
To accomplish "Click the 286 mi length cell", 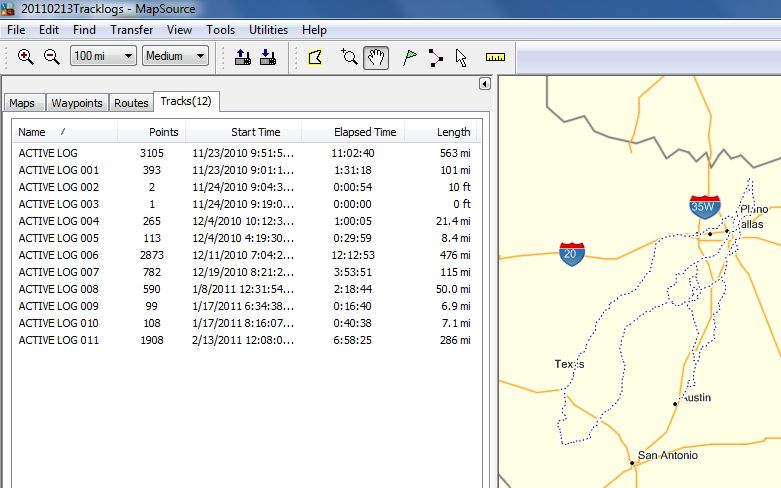I will (x=455, y=340).
